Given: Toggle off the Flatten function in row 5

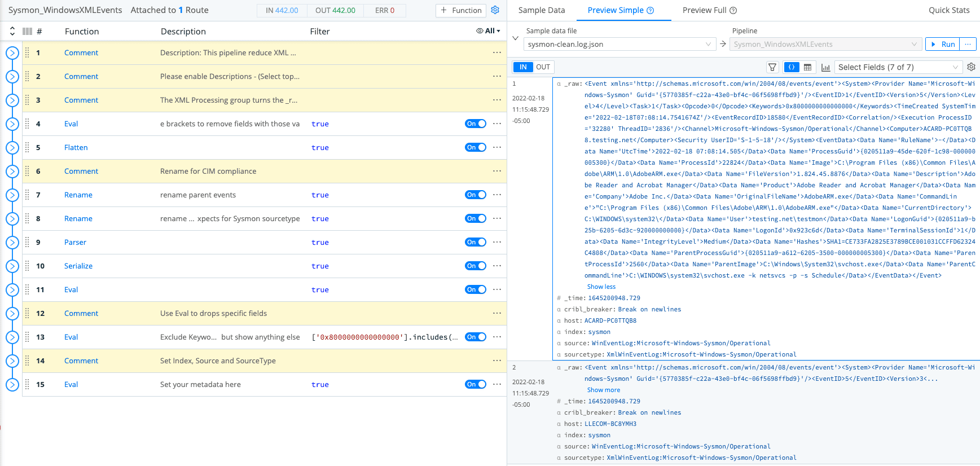Looking at the screenshot, I should (x=475, y=147).
